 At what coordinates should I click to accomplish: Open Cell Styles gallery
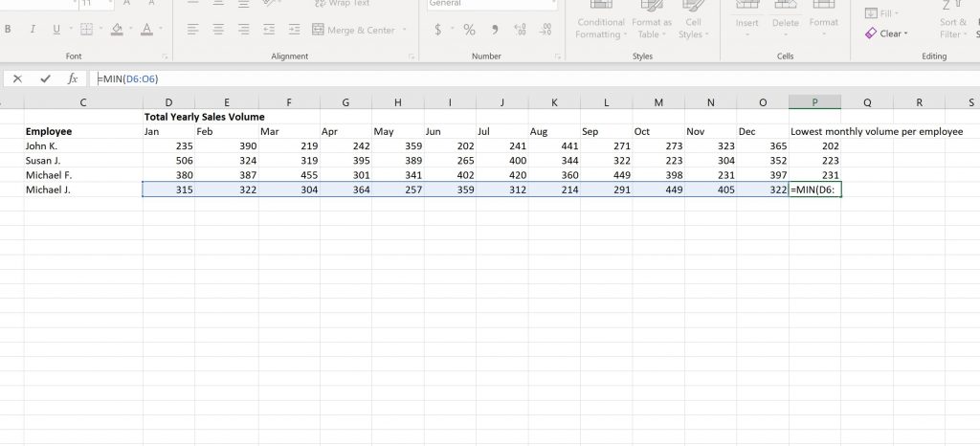point(693,22)
